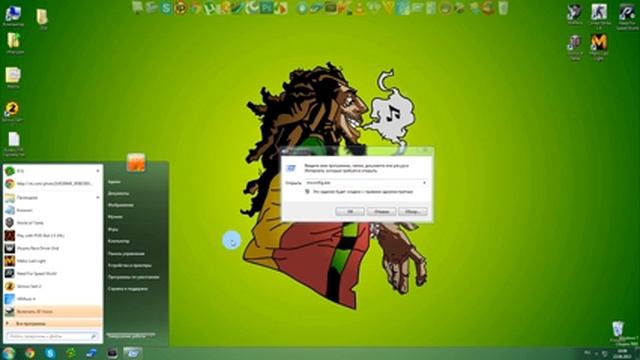Open Chrome link entry in Start menu
640x360 pixels.
(53, 184)
